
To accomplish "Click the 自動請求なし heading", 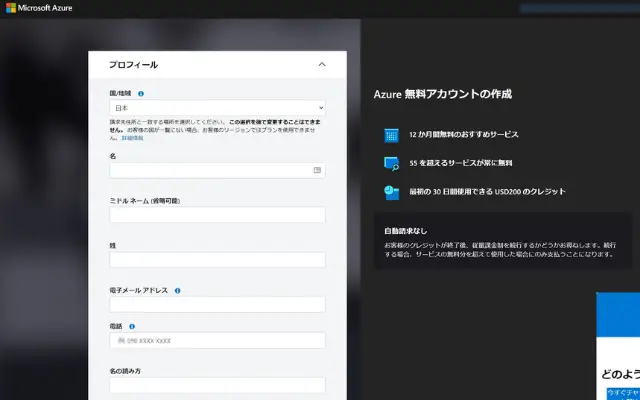I will coord(405,231).
